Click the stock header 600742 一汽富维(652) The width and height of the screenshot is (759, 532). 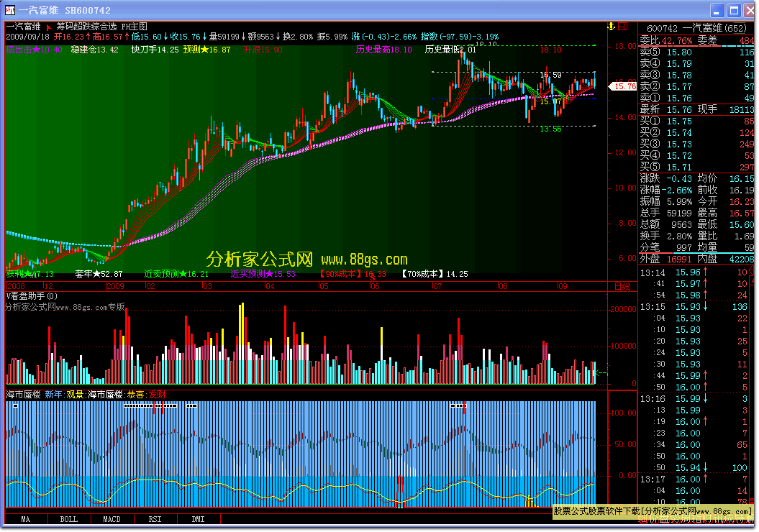[696, 28]
